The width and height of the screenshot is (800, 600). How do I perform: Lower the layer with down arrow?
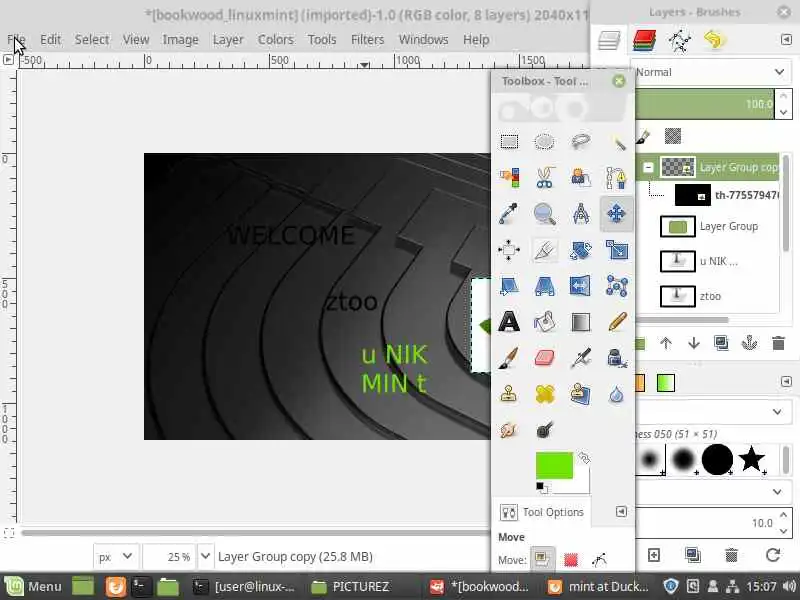[x=694, y=343]
